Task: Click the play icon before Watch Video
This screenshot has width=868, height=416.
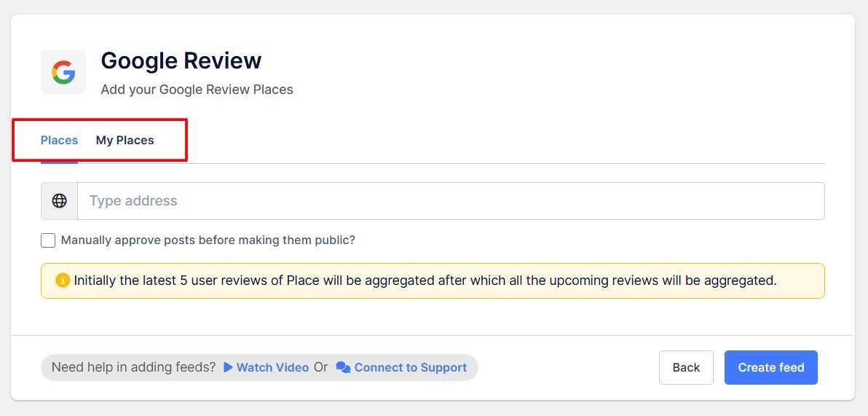Action: click(228, 368)
